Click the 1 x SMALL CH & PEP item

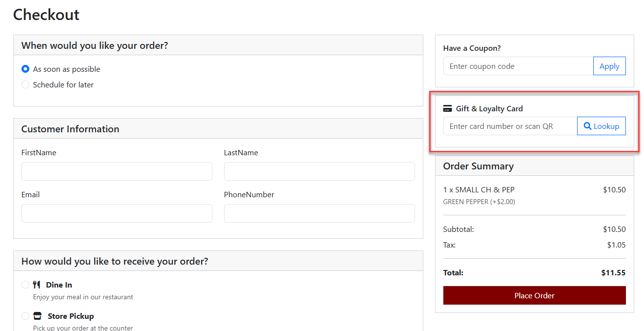(478, 190)
